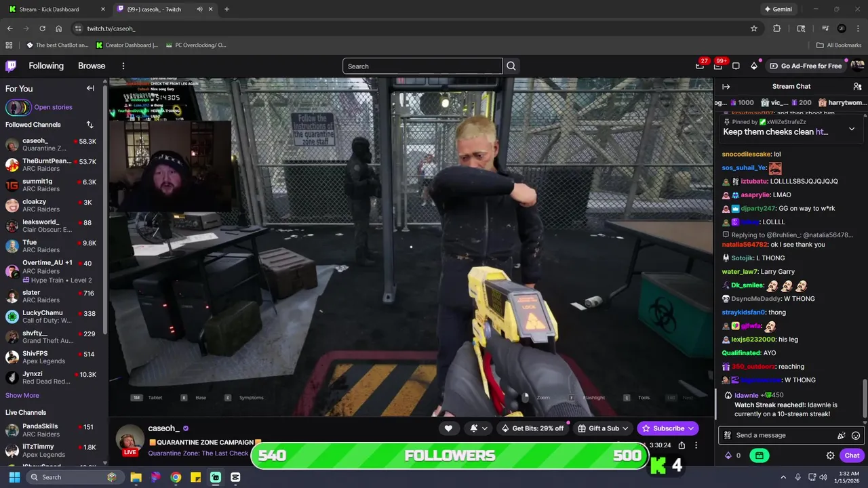Screen dimensions: 868x488
Task: Open Creator Dashboard bookmark
Action: coord(127,45)
